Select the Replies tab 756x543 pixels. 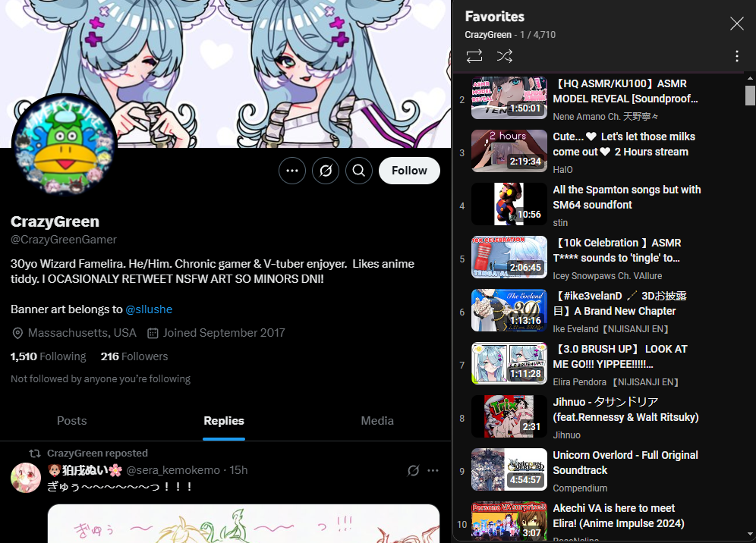click(224, 421)
